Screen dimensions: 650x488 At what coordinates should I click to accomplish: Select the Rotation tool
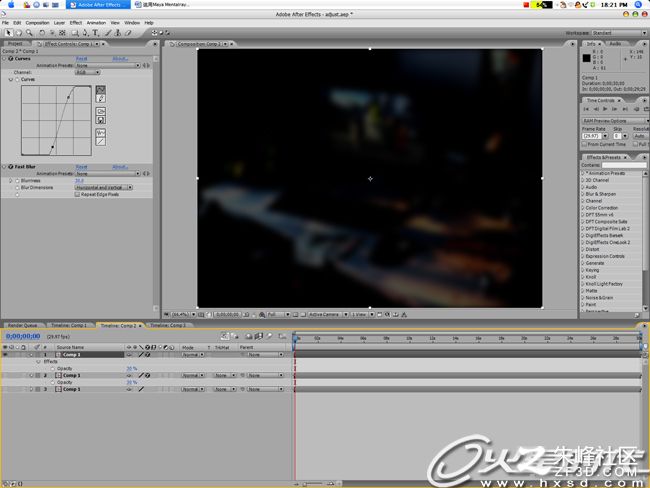(x=42, y=33)
